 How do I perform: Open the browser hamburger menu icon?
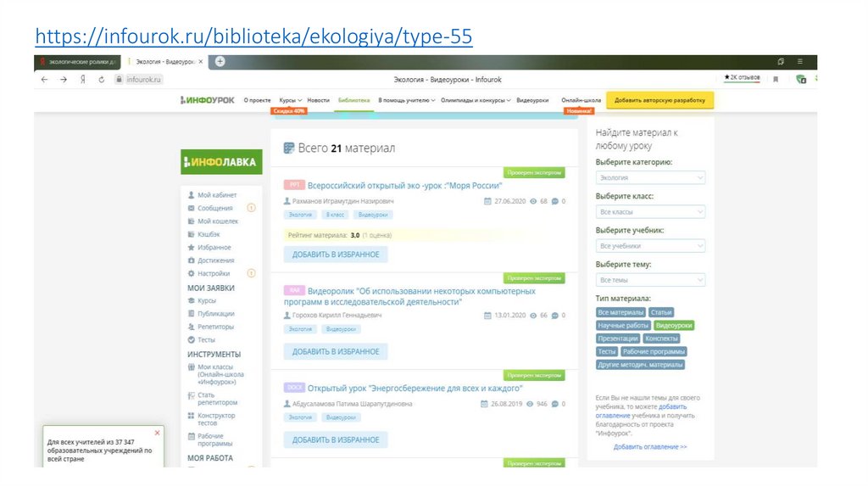[x=800, y=61]
